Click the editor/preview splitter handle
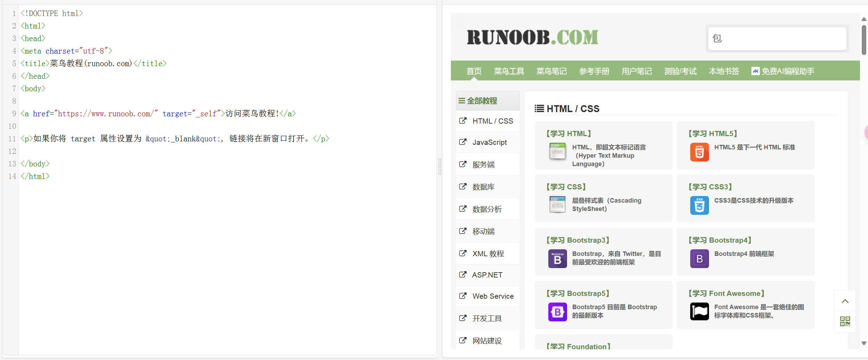 pyautogui.click(x=440, y=166)
